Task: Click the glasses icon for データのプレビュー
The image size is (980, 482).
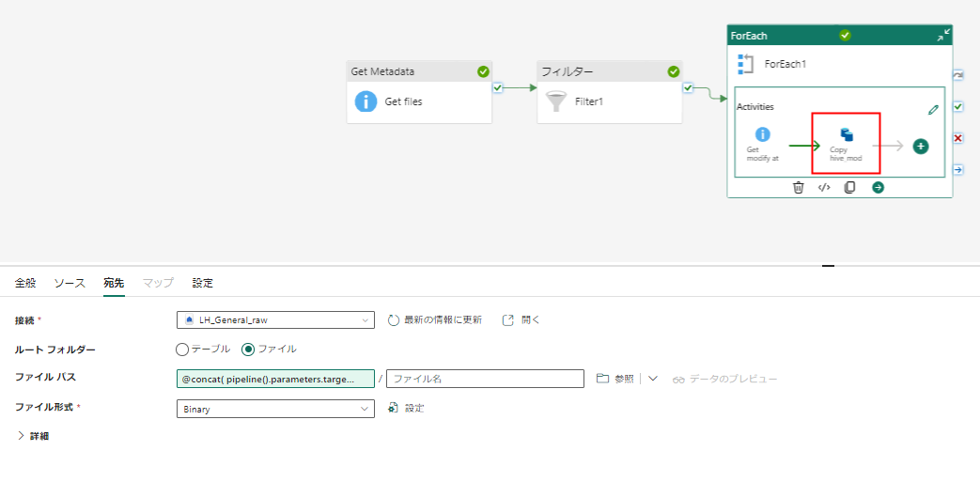Action: [x=679, y=380]
